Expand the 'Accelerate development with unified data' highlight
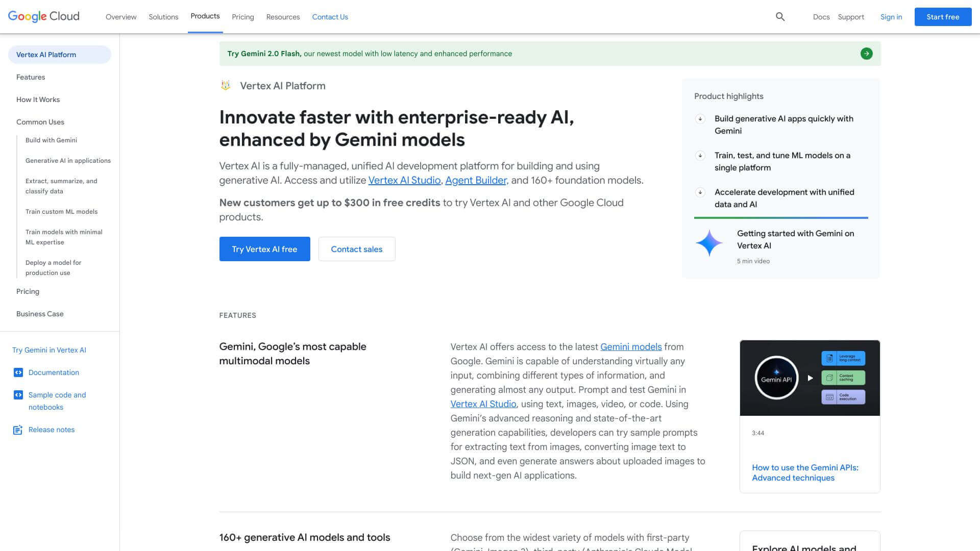Screen dimensions: 980x551 (700, 192)
